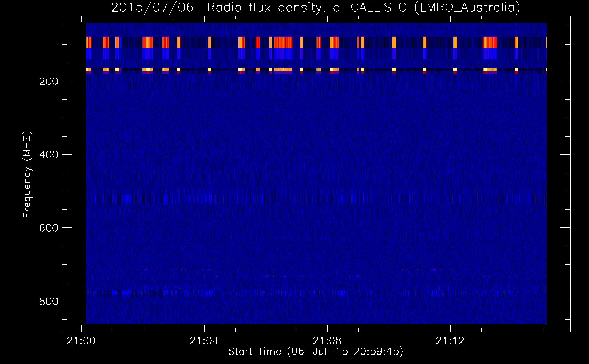Select the 600 frequency axis label
This screenshot has width=589, height=364.
(x=49, y=228)
